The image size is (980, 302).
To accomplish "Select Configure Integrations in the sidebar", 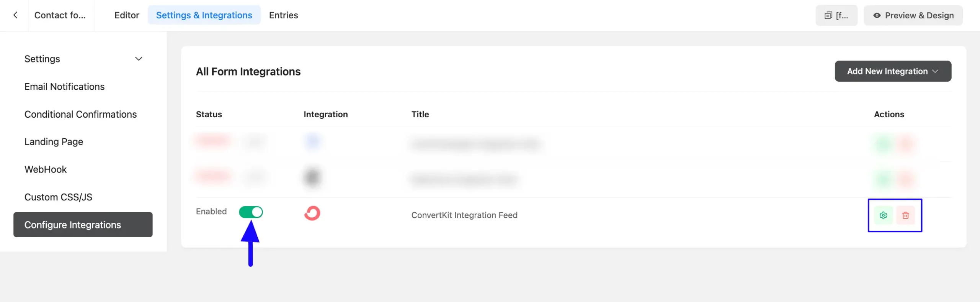I will 73,225.
